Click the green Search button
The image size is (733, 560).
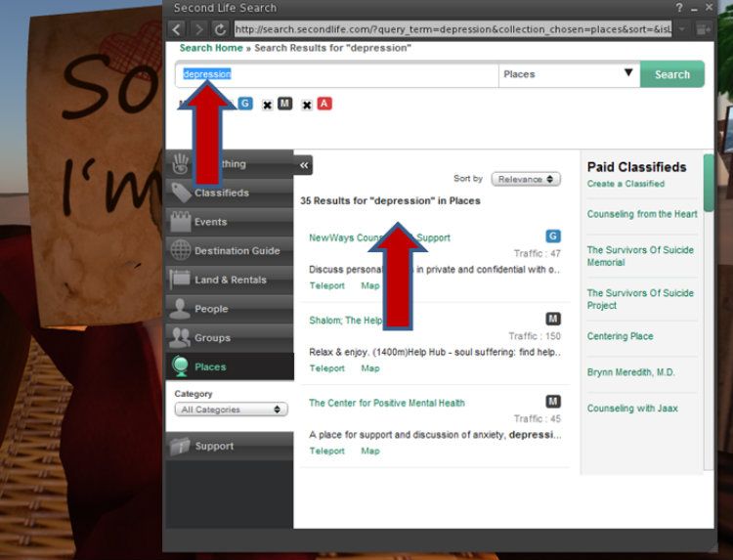pyautogui.click(x=671, y=74)
